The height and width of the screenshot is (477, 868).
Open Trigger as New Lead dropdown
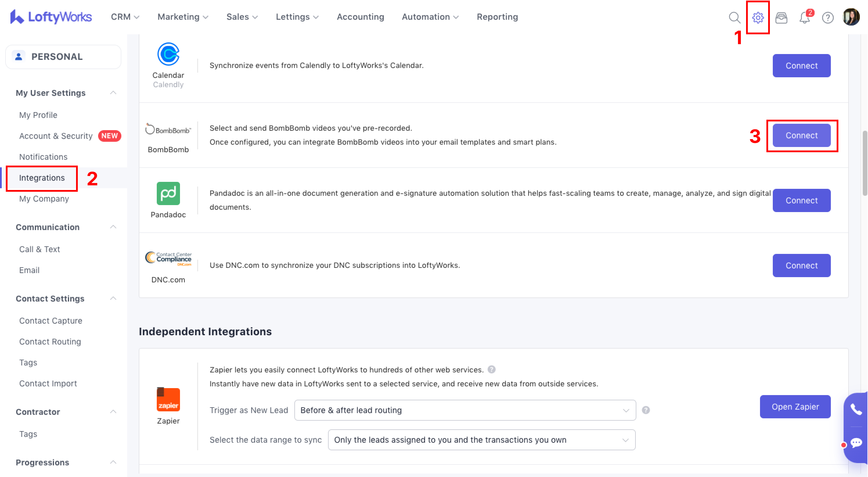(x=465, y=410)
